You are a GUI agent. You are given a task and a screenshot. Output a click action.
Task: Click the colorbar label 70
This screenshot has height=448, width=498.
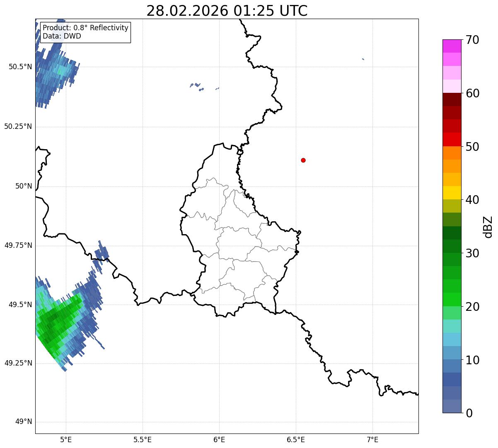(472, 40)
